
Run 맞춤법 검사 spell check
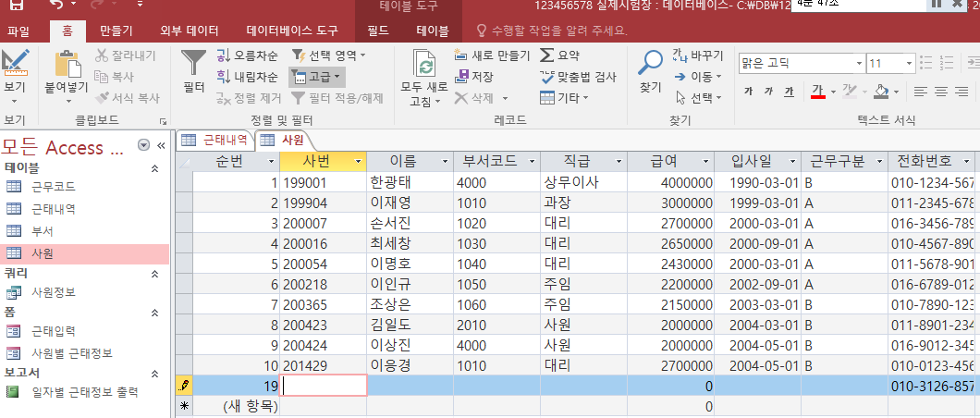[578, 77]
